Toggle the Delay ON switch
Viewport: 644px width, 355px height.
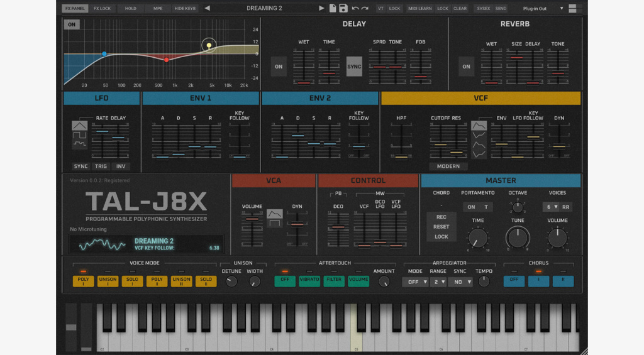click(x=279, y=67)
